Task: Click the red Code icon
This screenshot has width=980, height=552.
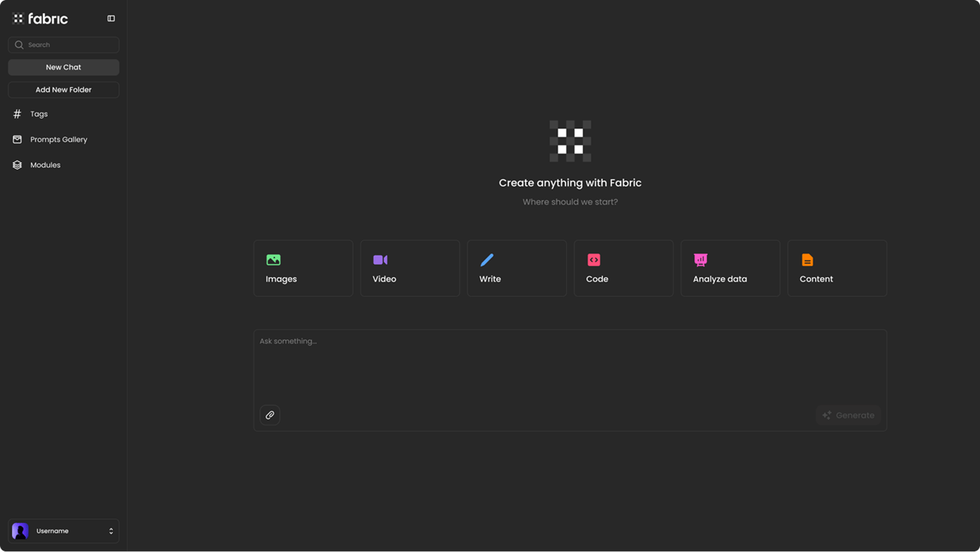Action: pos(594,259)
